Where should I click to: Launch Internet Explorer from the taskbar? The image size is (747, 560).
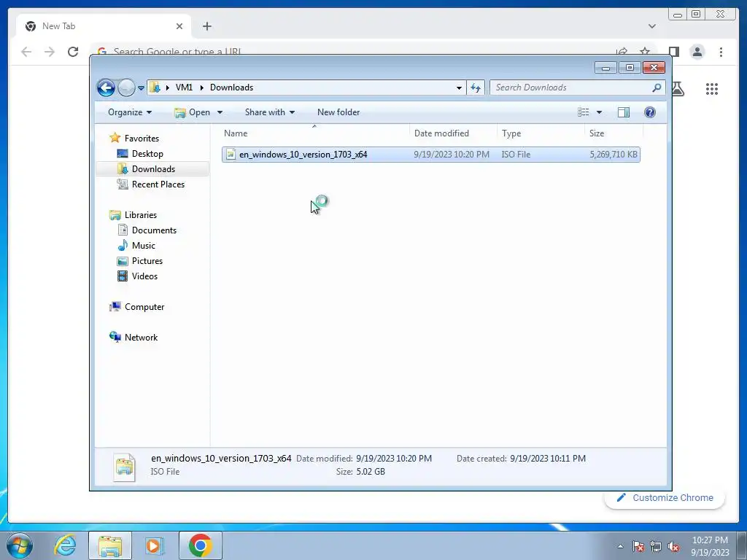[65, 545]
